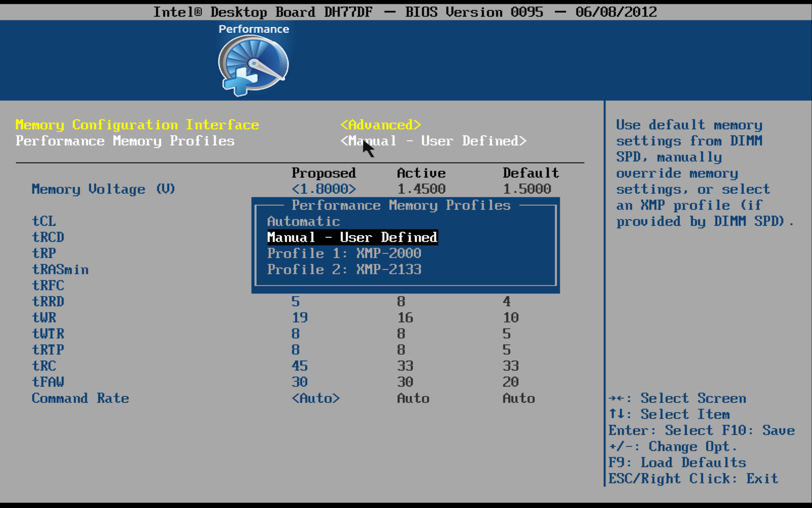Edit the proposed tRTP value 8
812x508 pixels.
(x=295, y=350)
